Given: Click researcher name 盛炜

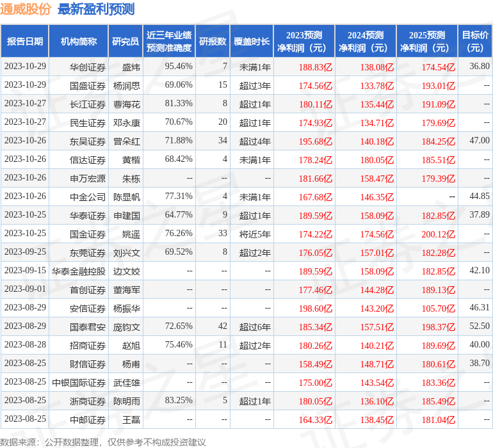Looking at the screenshot, I should pos(131,67).
